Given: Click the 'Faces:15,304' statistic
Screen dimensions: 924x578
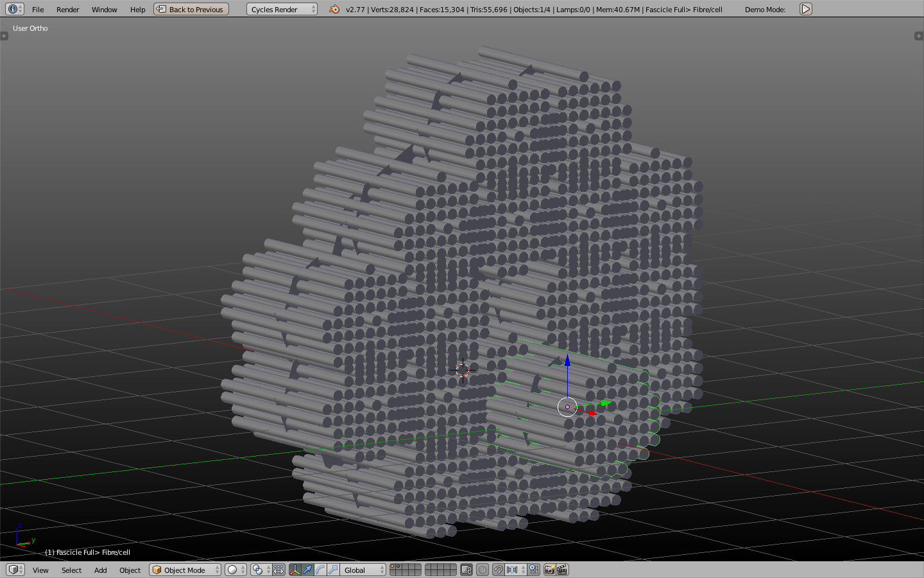Looking at the screenshot, I should (442, 10).
